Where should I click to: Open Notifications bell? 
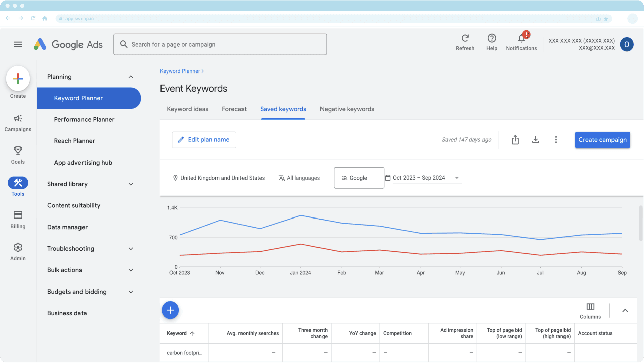click(x=521, y=39)
